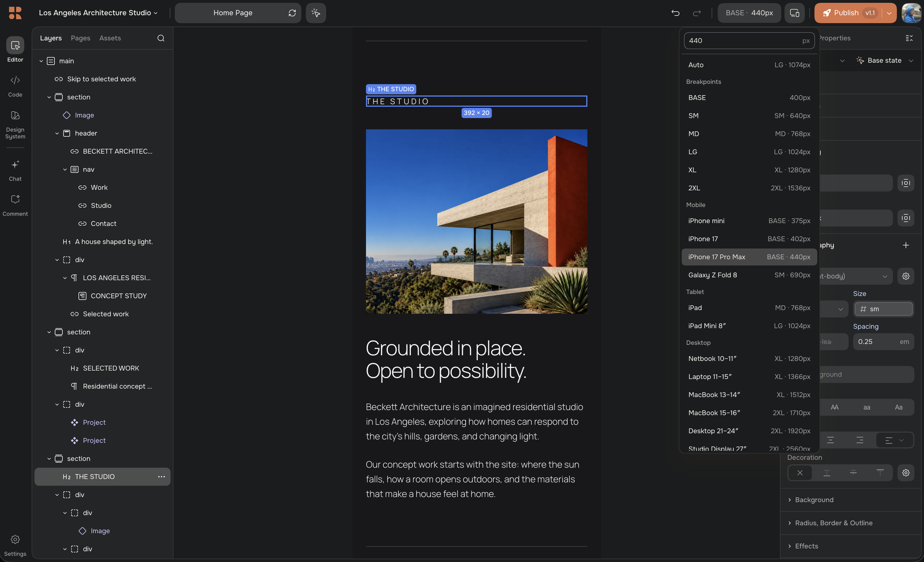Click first sizing mode icon button
924x562 pixels.
(x=906, y=183)
